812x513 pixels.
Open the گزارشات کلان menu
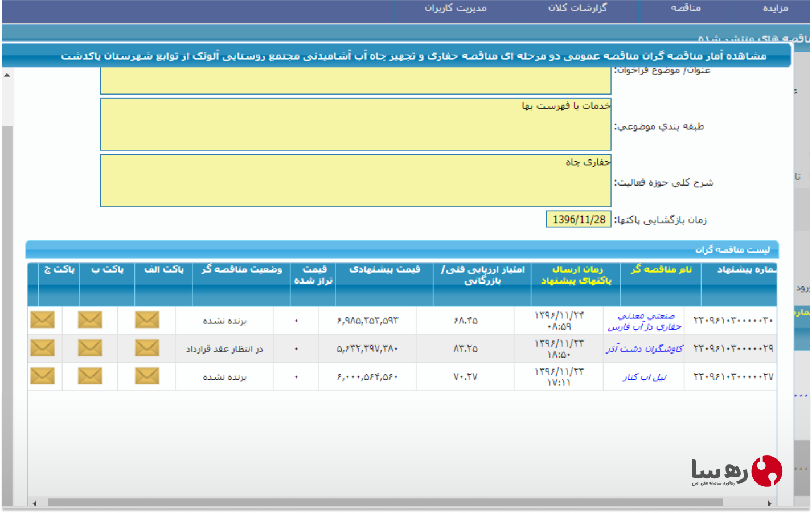pyautogui.click(x=577, y=8)
